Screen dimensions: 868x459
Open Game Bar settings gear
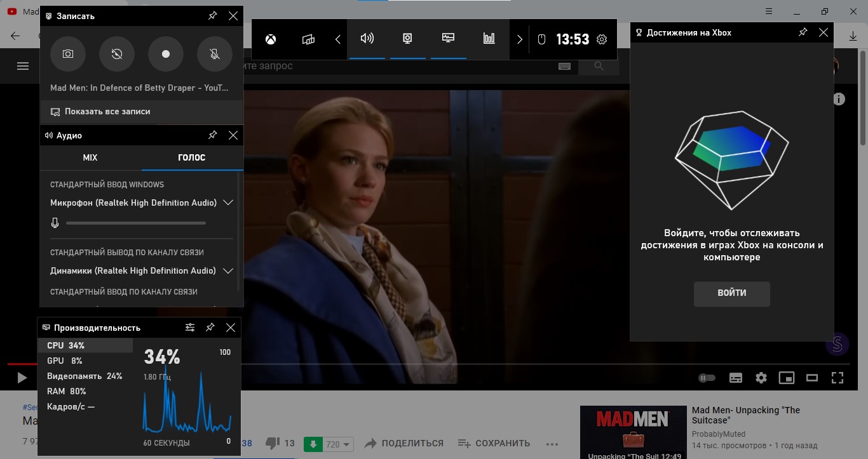click(602, 39)
